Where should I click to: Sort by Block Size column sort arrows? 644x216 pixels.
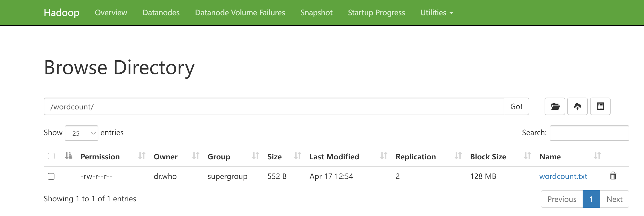point(527,156)
